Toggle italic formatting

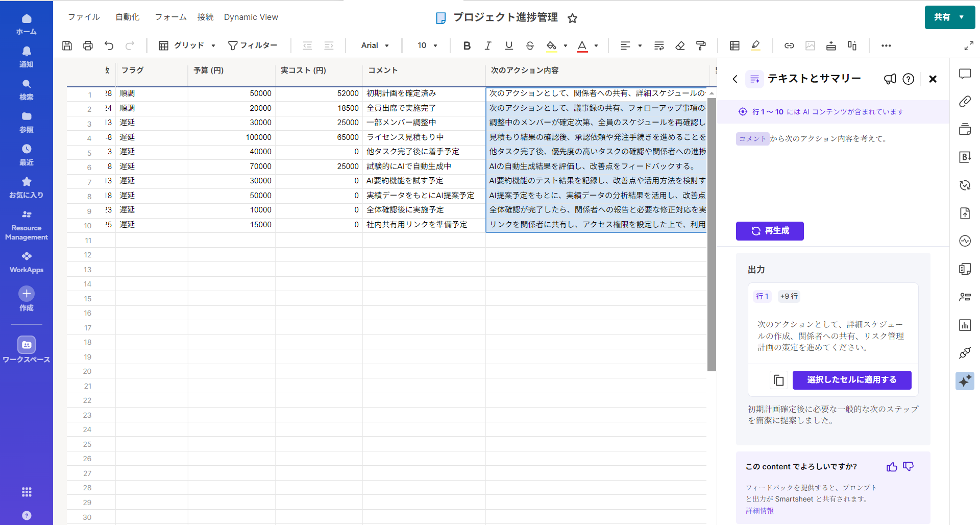coord(487,45)
